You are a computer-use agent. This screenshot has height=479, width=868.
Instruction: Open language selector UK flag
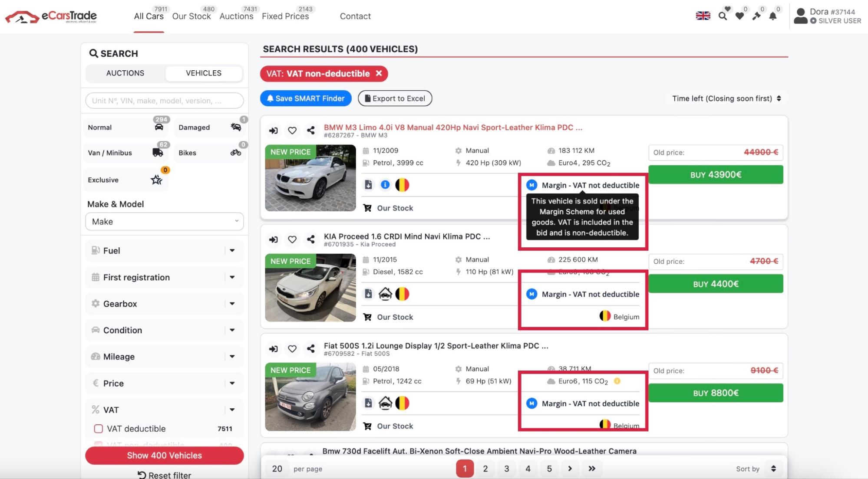point(703,16)
